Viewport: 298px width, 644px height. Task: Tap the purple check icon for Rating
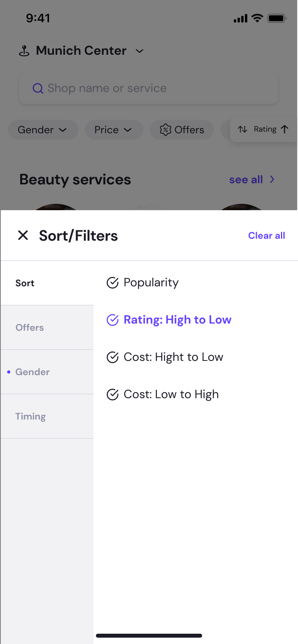click(113, 320)
